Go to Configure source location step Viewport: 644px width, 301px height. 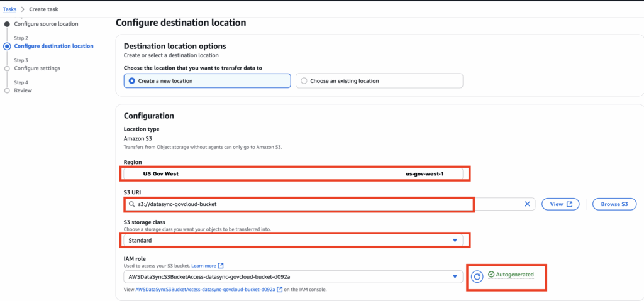46,24
